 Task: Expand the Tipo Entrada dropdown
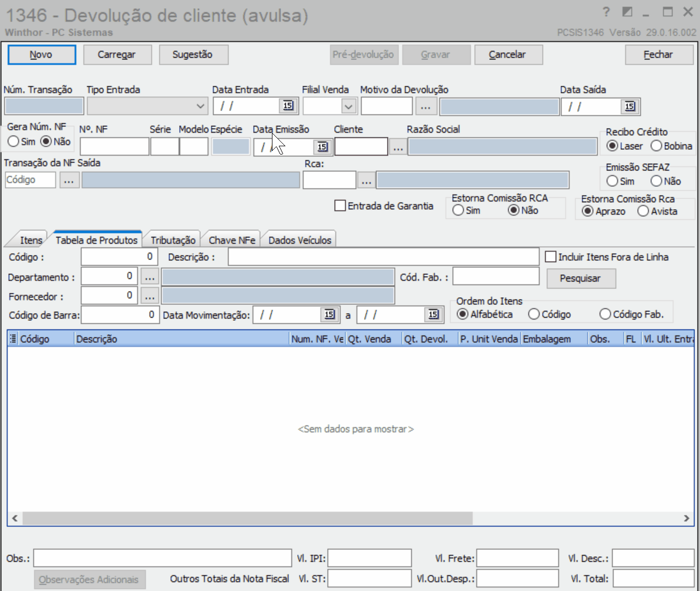point(200,106)
